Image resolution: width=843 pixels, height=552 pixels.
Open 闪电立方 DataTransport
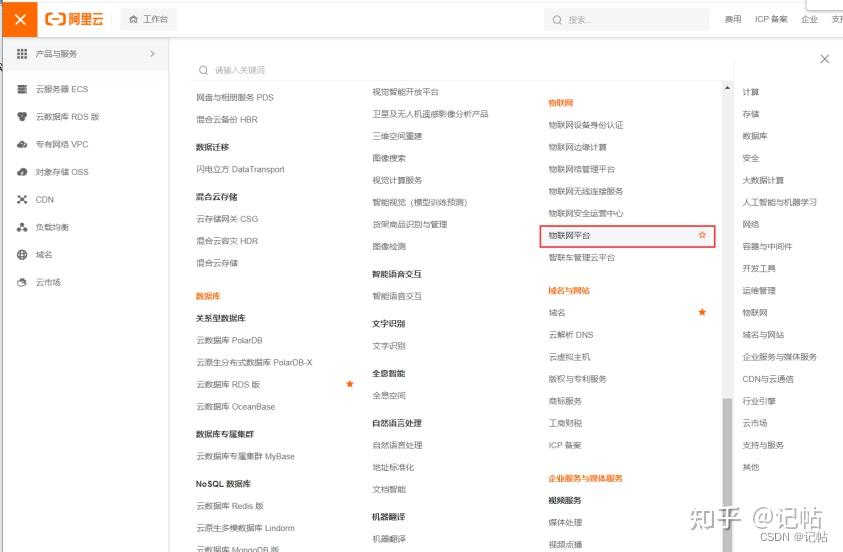coord(240,169)
